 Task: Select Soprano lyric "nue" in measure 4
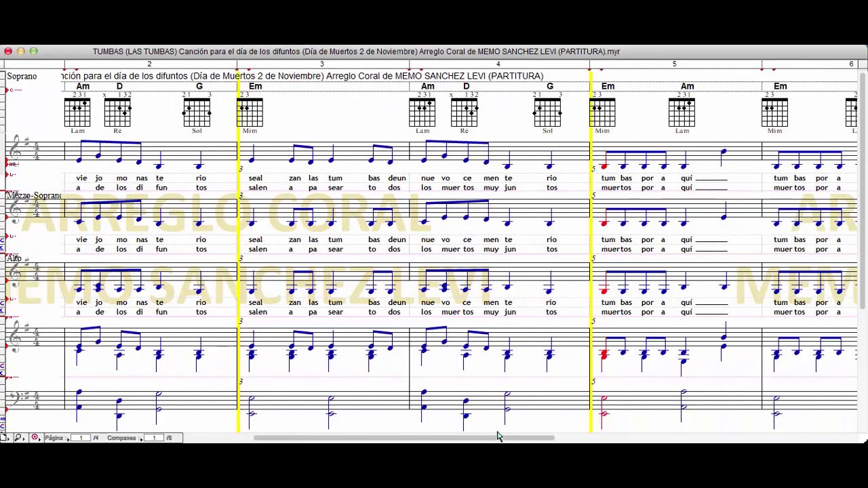pos(427,178)
